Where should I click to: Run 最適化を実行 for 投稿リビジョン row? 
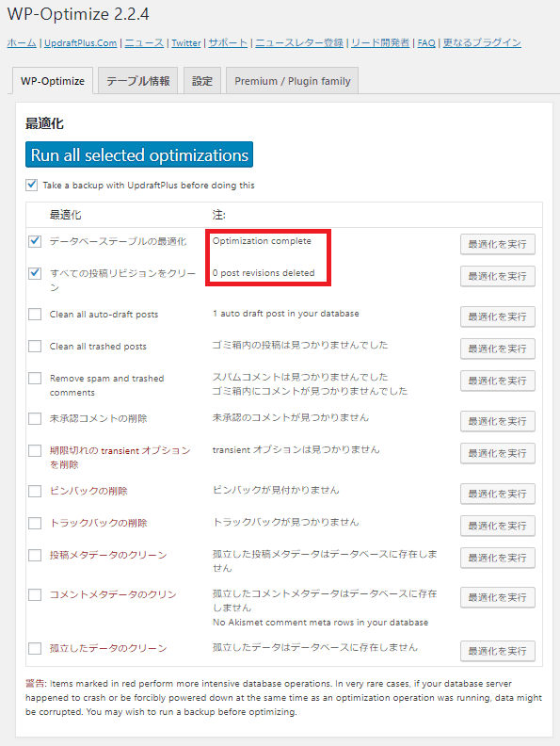(497, 276)
